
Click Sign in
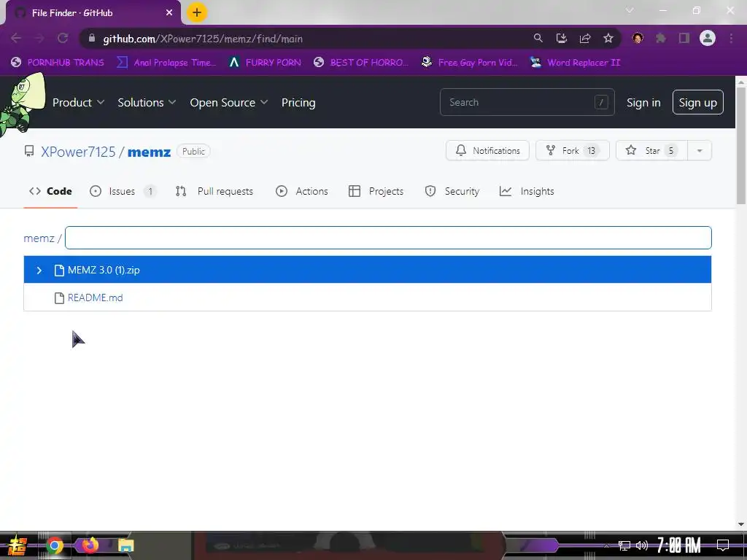pos(643,102)
